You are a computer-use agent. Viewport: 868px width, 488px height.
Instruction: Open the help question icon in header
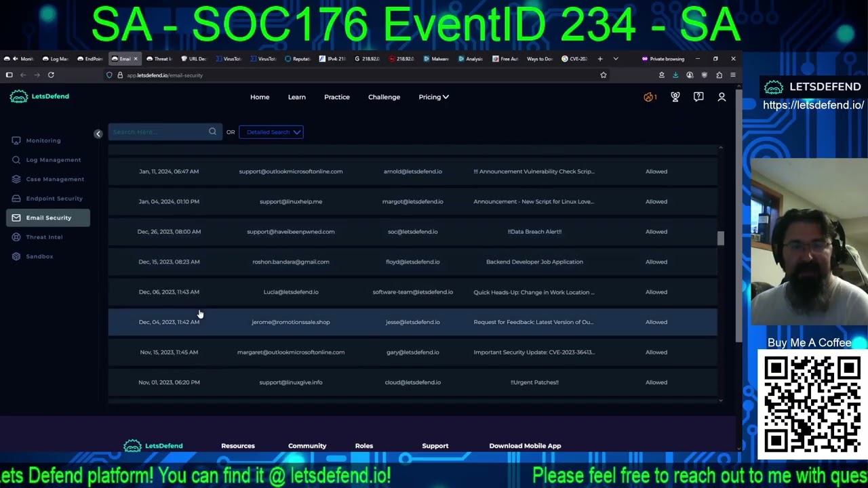(x=698, y=97)
